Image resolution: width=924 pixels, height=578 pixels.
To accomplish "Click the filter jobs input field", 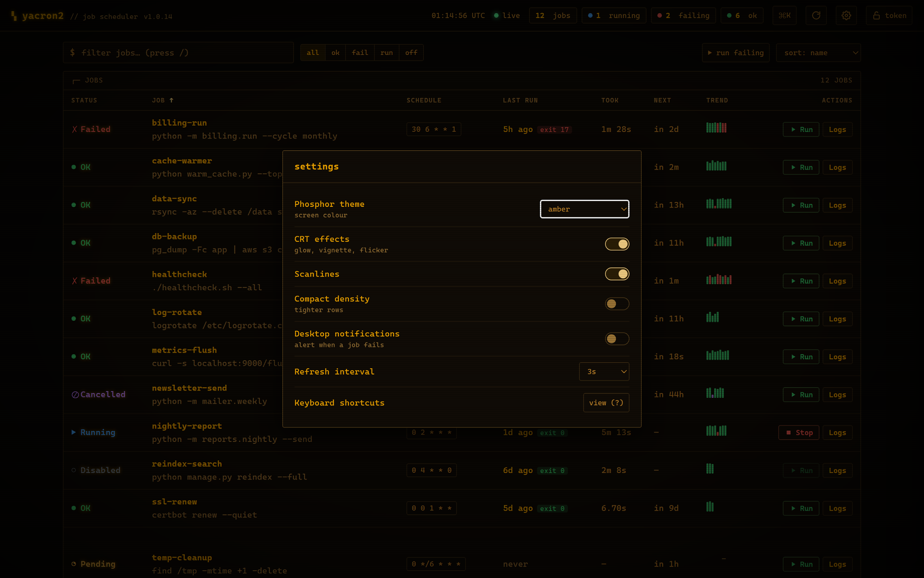I will 178,53.
